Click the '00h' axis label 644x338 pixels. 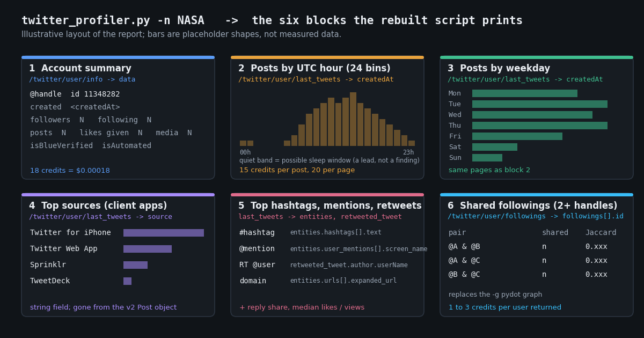point(245,152)
